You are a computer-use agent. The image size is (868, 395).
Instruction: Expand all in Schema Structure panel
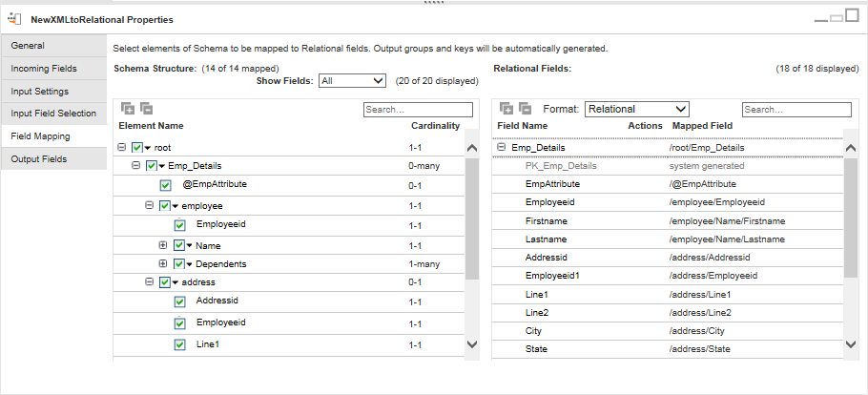[x=128, y=109]
